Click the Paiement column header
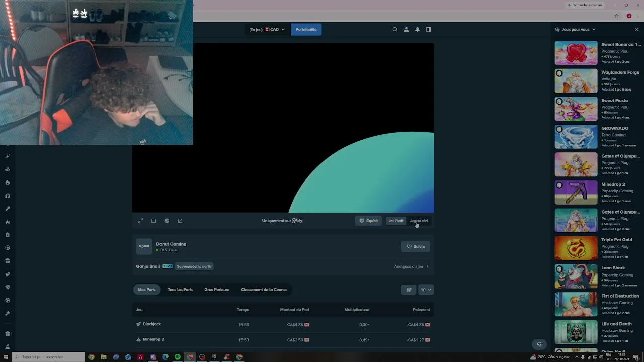Screen dimensions: 644x362 (421, 310)
